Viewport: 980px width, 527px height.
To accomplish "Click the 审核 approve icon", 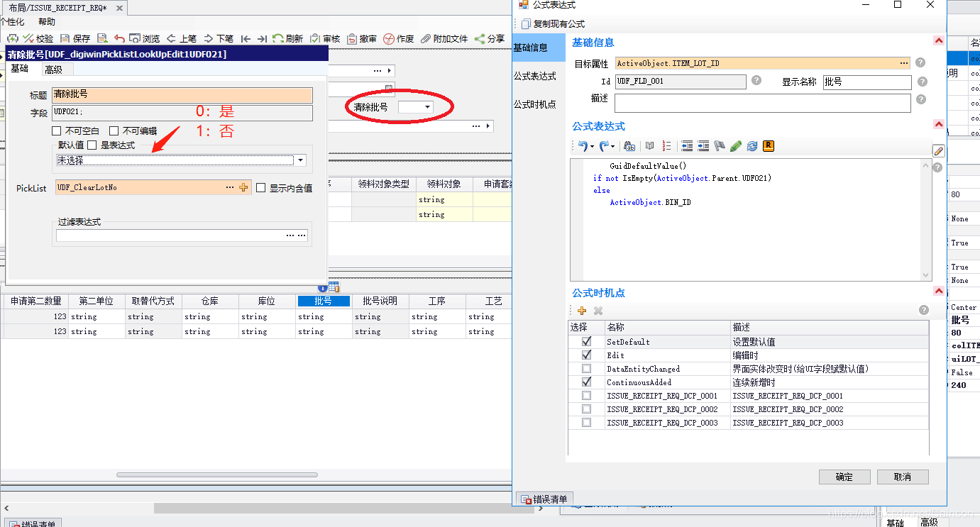I will pos(315,39).
